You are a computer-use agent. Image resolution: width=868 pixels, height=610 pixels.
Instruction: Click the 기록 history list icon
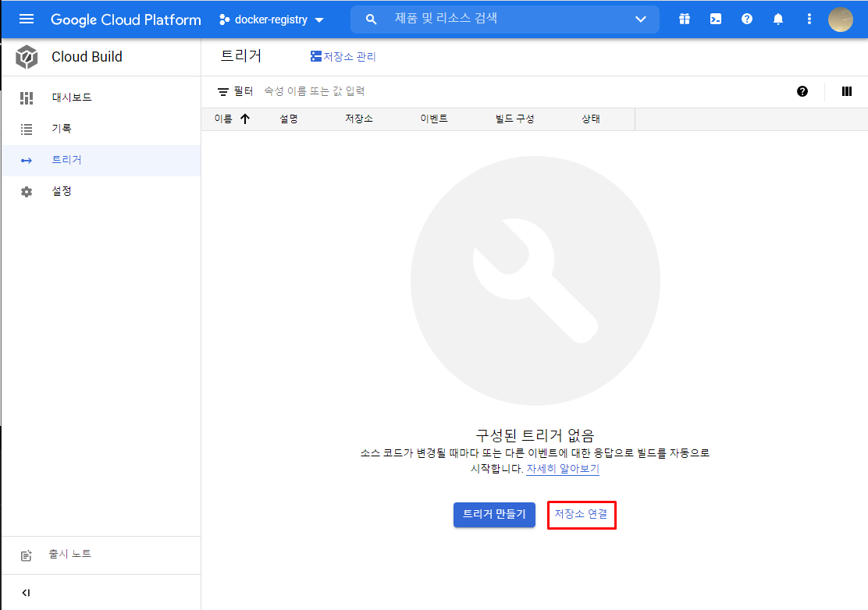(26, 129)
